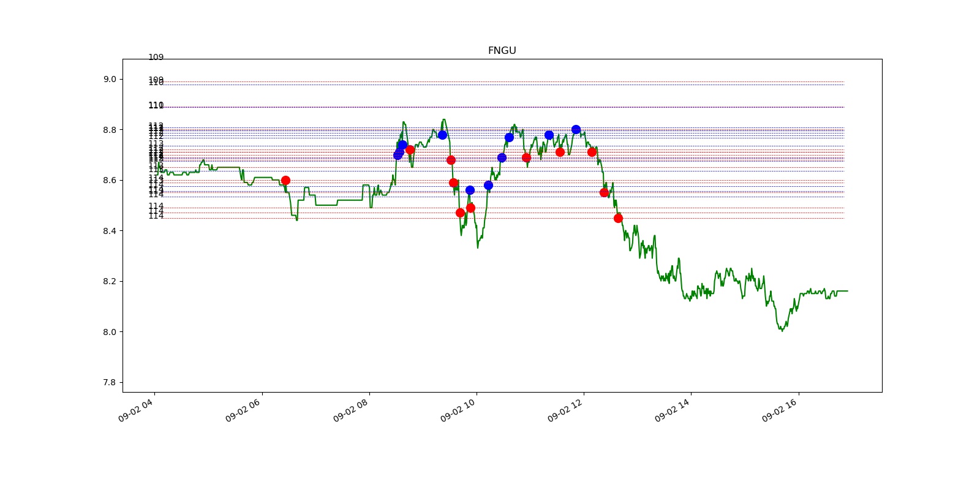Select the 8.6 y-axis tick label

tap(110, 180)
